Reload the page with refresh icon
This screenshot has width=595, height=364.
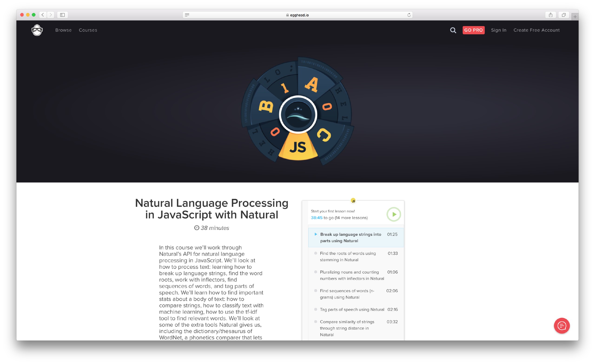click(409, 15)
